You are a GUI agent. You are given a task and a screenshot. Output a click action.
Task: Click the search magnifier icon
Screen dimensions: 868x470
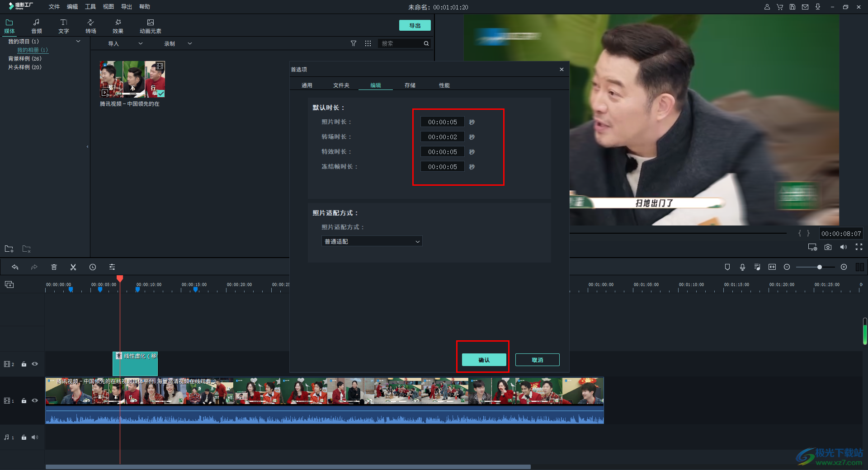click(426, 43)
